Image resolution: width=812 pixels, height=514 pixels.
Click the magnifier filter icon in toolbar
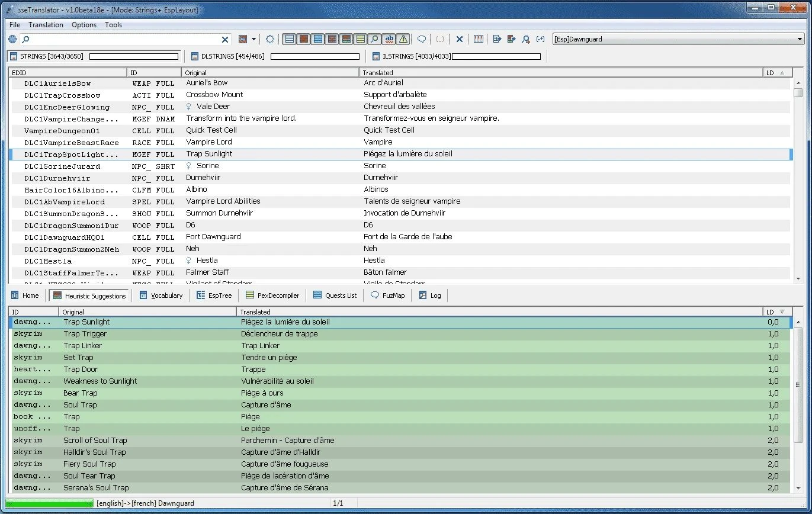tap(374, 39)
